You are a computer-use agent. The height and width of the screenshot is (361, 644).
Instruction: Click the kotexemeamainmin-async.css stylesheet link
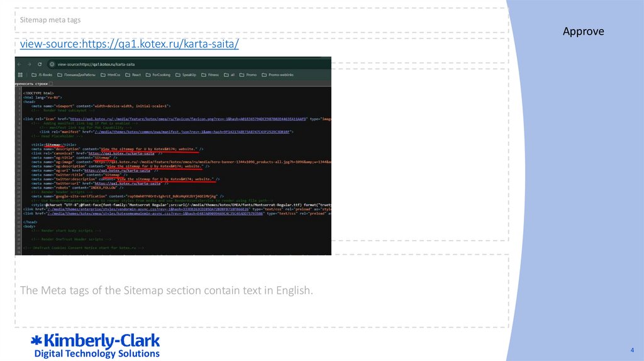(x=155, y=214)
